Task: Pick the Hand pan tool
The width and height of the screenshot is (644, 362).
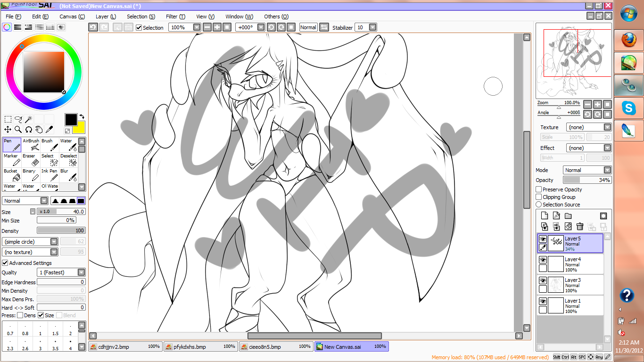Action: click(x=39, y=129)
